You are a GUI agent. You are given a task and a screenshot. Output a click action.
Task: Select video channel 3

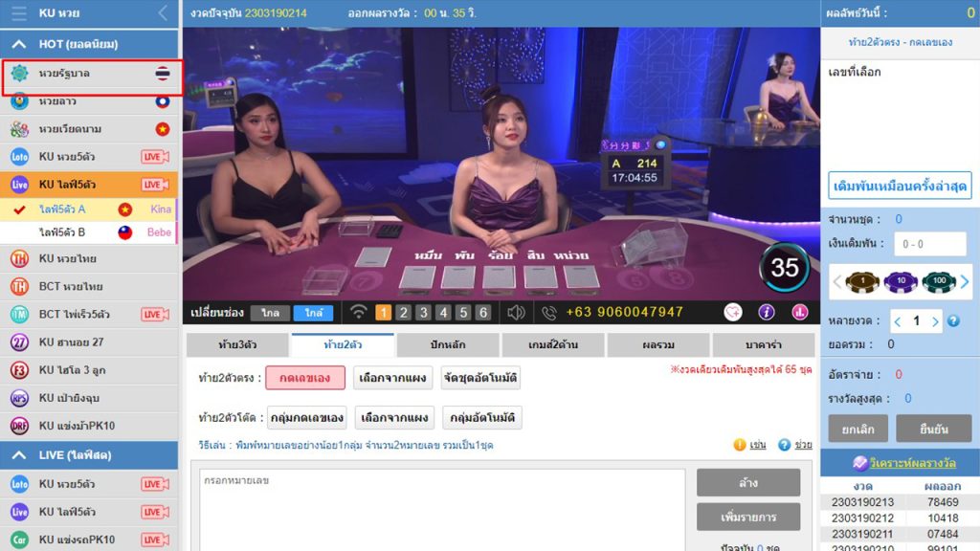[x=423, y=313]
